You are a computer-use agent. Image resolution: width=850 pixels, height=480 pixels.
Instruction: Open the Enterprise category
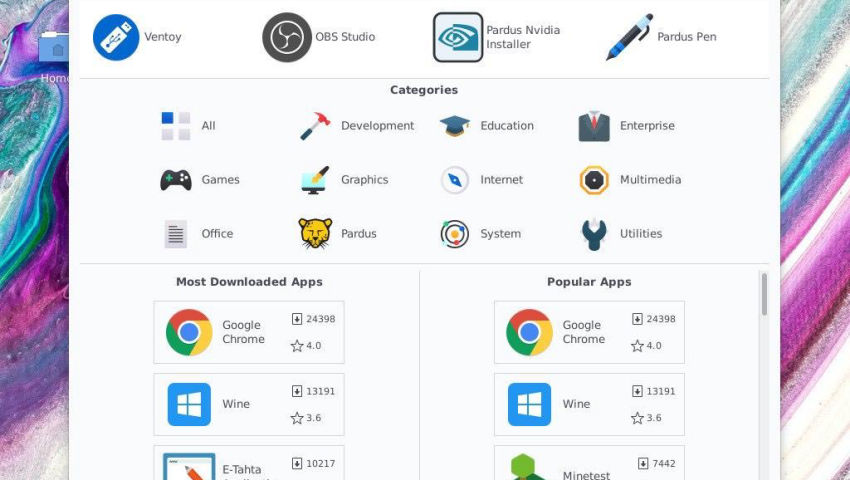(627, 126)
